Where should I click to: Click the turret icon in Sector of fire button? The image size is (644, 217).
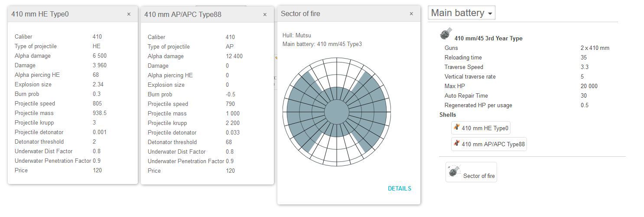pyautogui.click(x=454, y=171)
